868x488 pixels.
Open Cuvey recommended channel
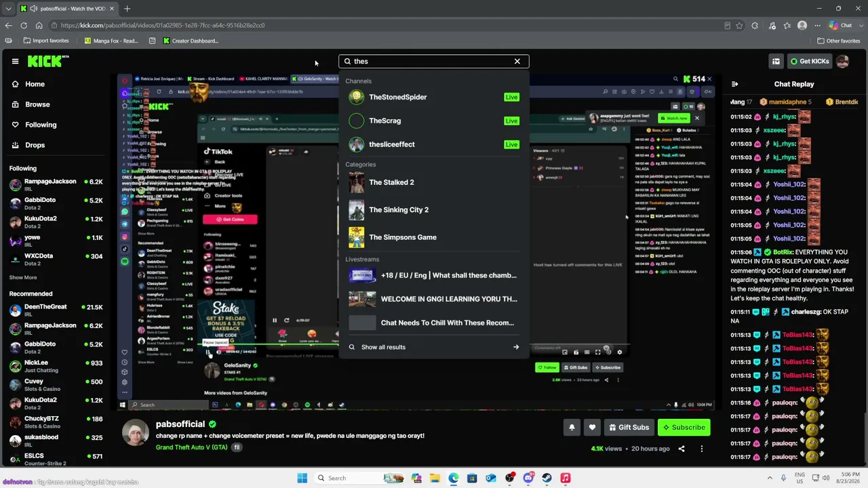pyautogui.click(x=56, y=384)
